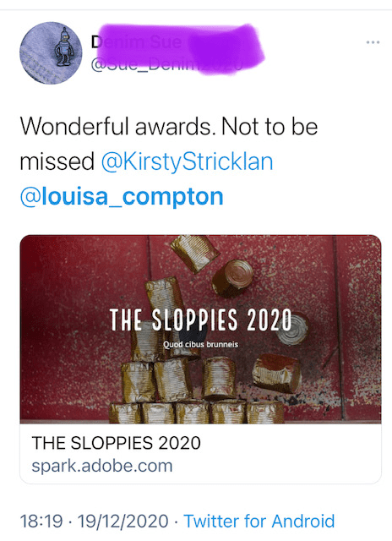Image resolution: width=392 pixels, height=541 pixels.
Task: Click the 18:19 timestamp
Action: pyautogui.click(x=41, y=521)
